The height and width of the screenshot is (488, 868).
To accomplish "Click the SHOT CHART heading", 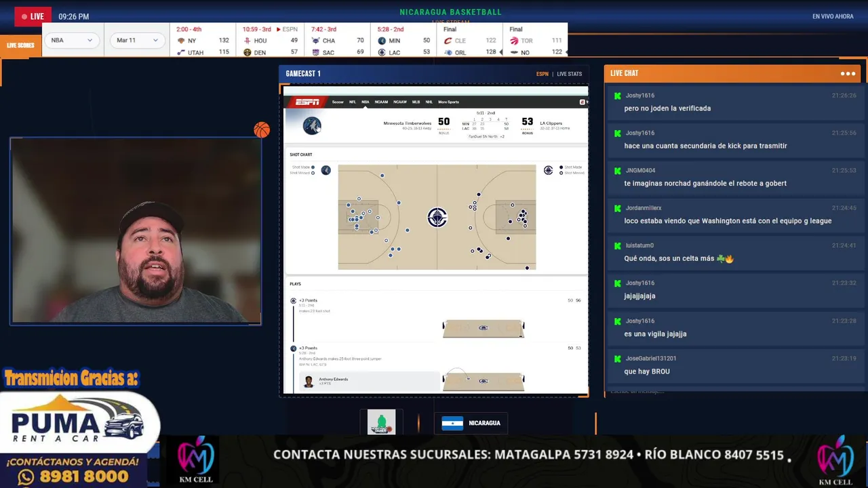I will (x=301, y=155).
